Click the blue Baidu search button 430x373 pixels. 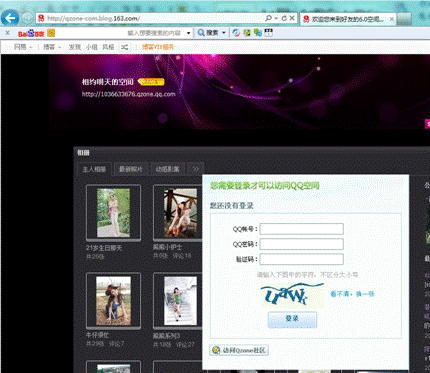click(208, 33)
